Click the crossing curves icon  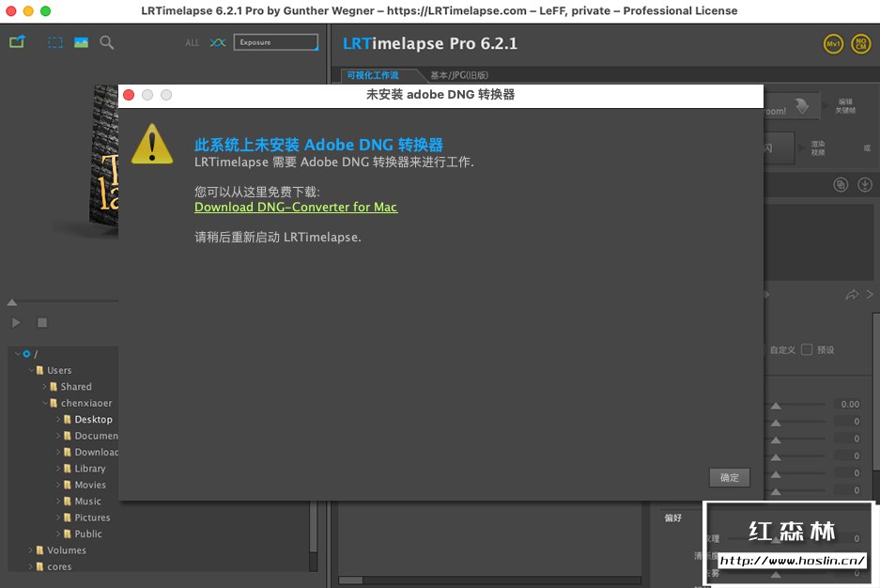tap(218, 42)
